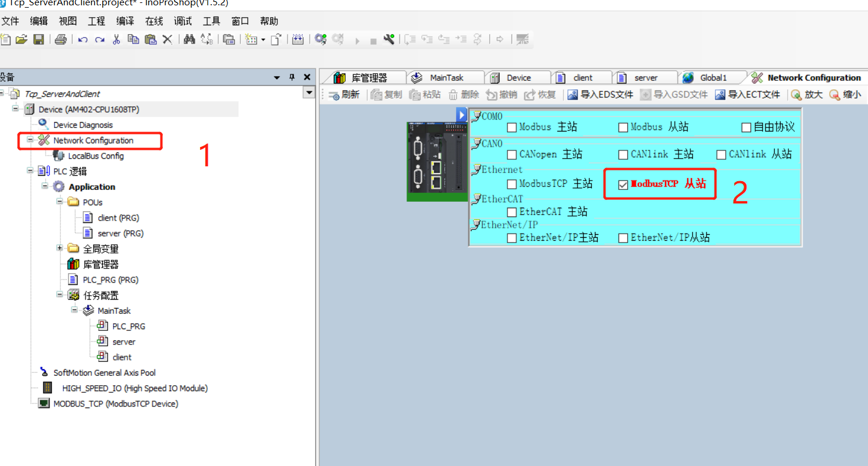Click the blue arrow beside the PLC image
Screen dimensions: 868x466
pos(462,114)
